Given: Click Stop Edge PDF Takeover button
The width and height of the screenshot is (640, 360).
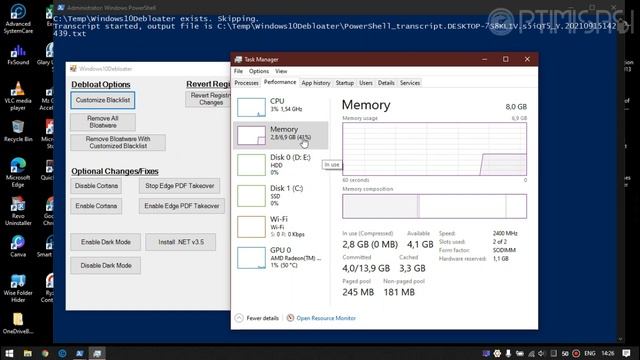Looking at the screenshot, I should (x=180, y=186).
